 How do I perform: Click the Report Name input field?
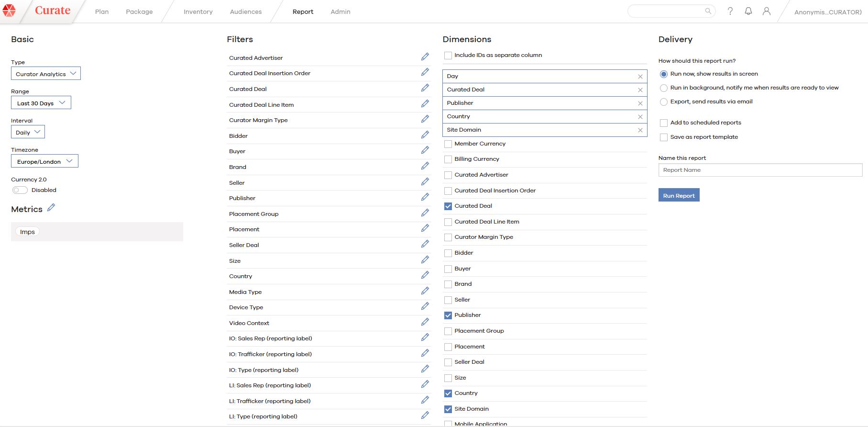click(760, 170)
